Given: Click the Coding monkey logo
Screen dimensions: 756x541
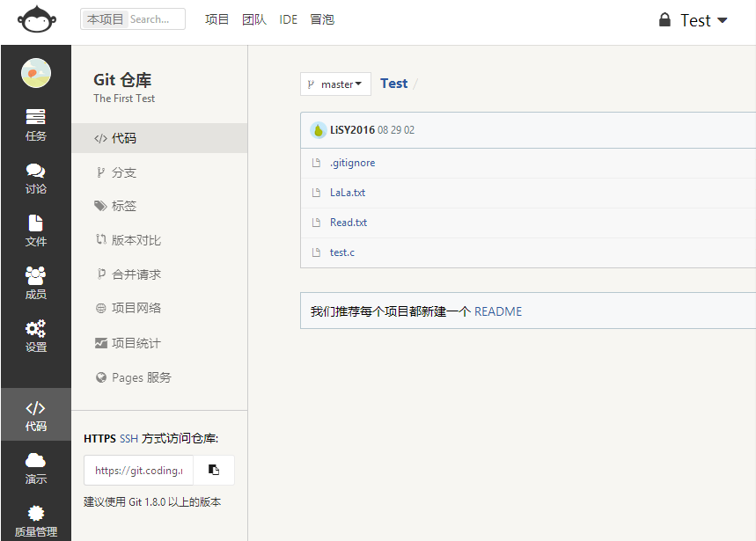Looking at the screenshot, I should tap(37, 19).
